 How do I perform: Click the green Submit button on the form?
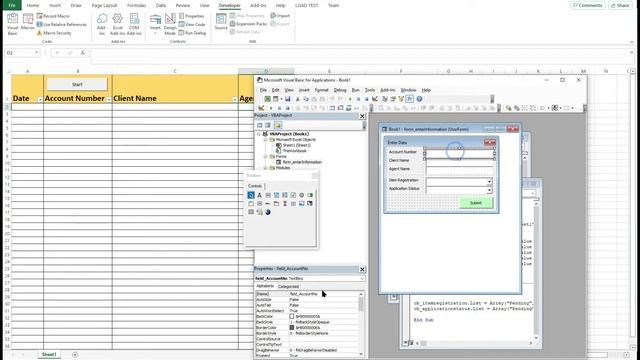[x=476, y=203]
